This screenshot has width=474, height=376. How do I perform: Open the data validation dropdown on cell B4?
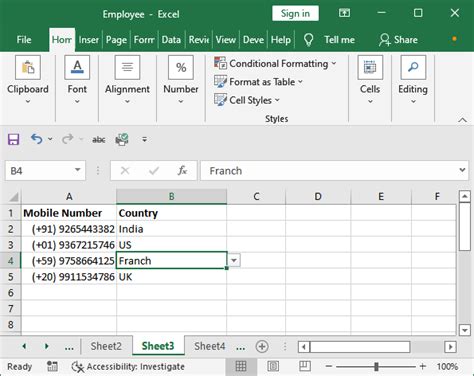pyautogui.click(x=234, y=260)
